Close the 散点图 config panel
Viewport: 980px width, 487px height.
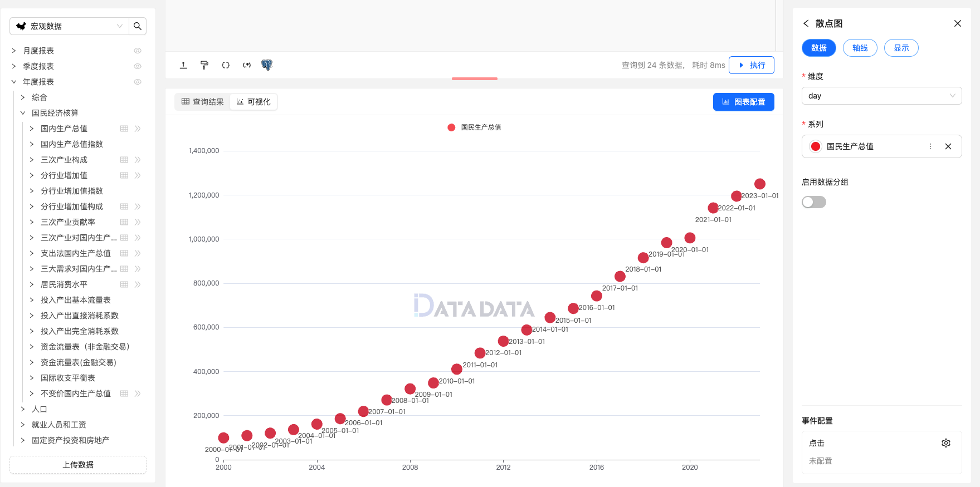958,23
